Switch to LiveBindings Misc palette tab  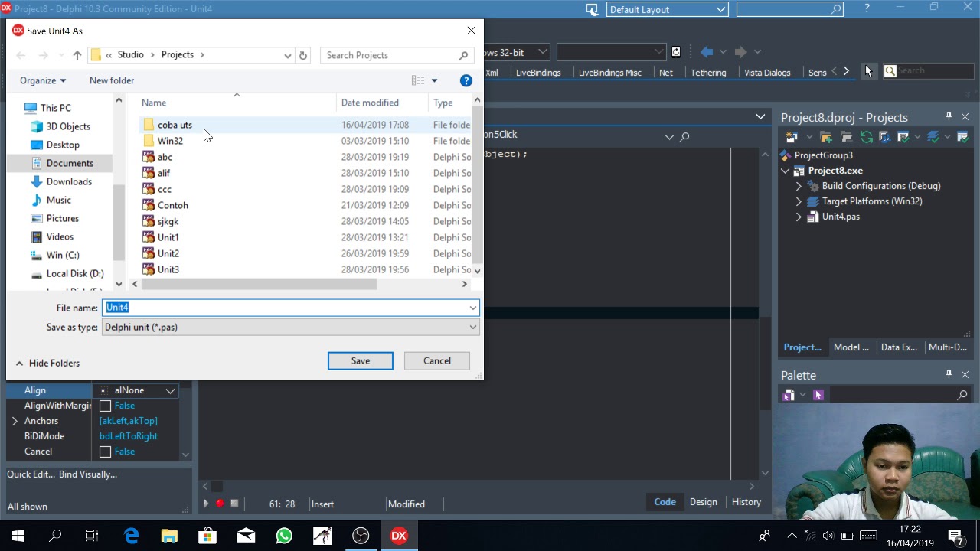pos(610,73)
